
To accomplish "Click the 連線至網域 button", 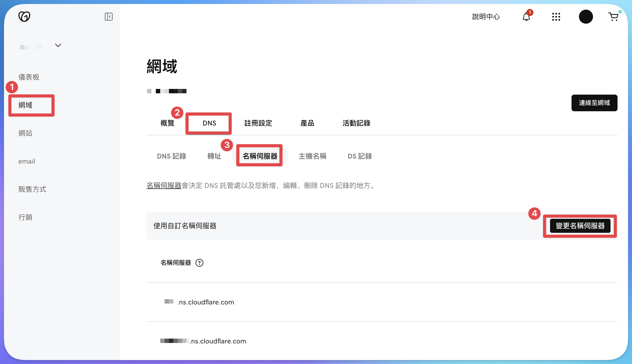I will tap(594, 103).
